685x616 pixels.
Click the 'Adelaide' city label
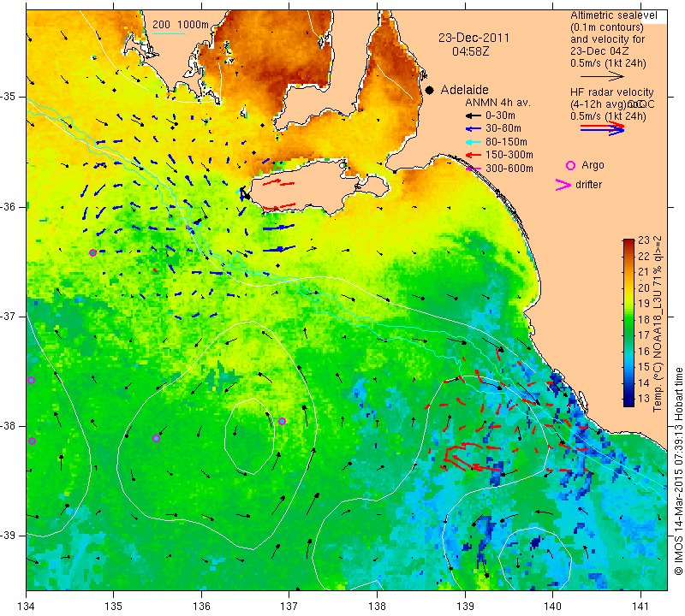pos(464,90)
